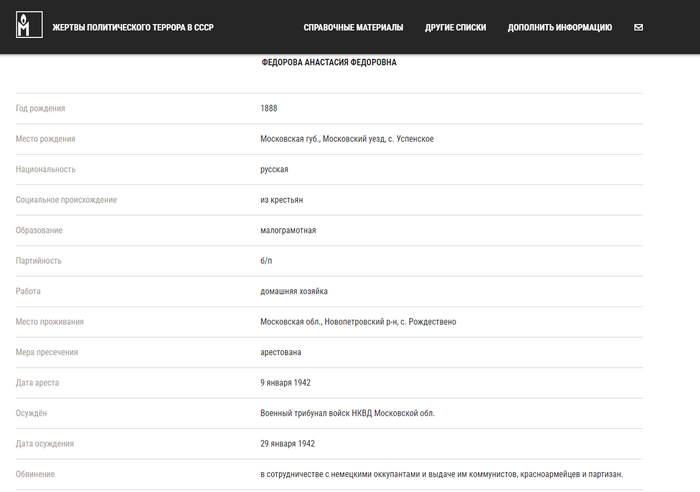
Task: Click the value арестована
Action: (281, 352)
